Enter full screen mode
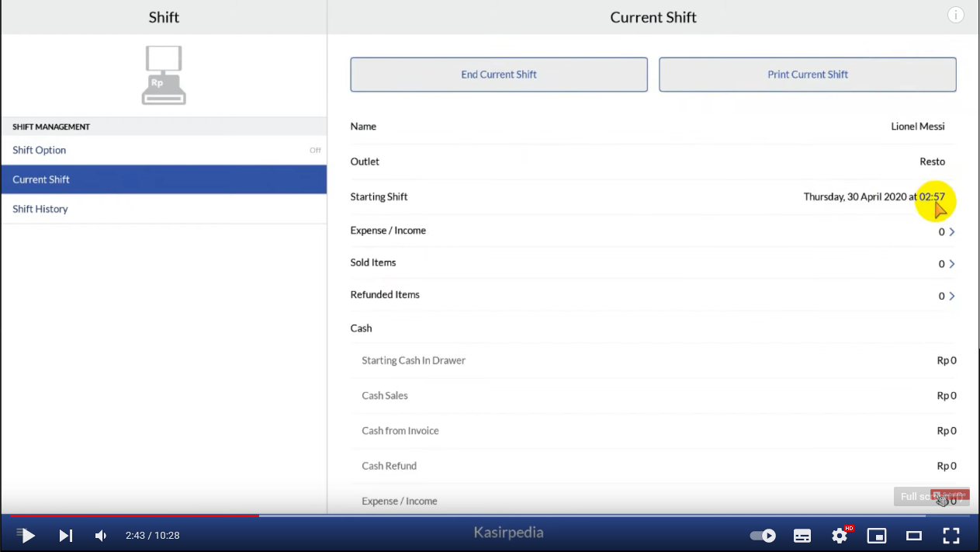980x552 pixels. 951,535
